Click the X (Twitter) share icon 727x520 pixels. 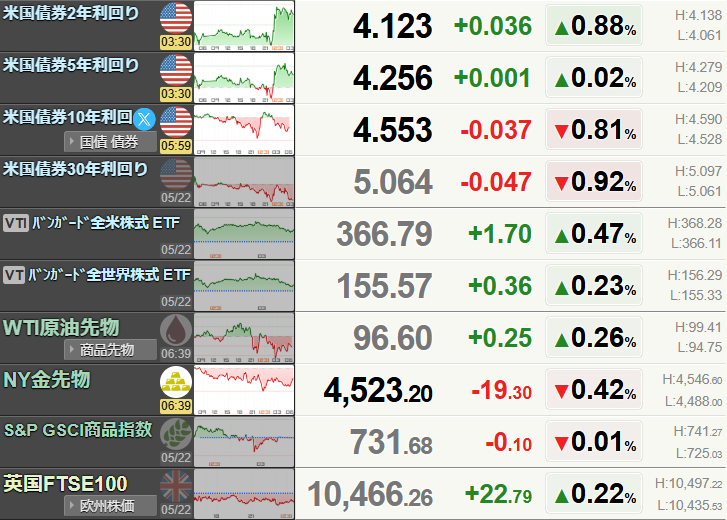pos(144,119)
